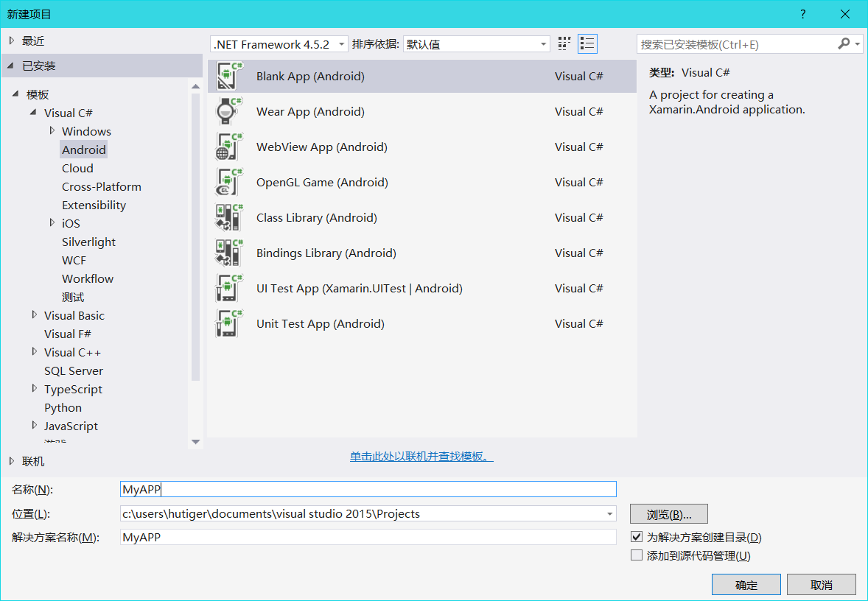Expand the iOS tree node
868x601 pixels.
click(52, 222)
